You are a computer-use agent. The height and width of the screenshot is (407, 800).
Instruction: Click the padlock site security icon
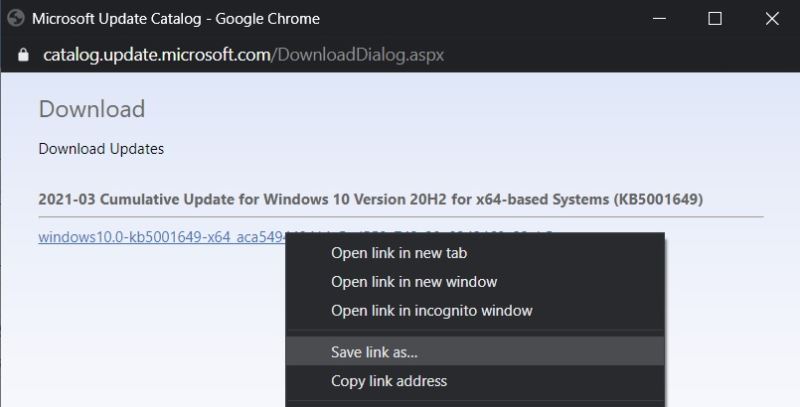pyautogui.click(x=24, y=54)
